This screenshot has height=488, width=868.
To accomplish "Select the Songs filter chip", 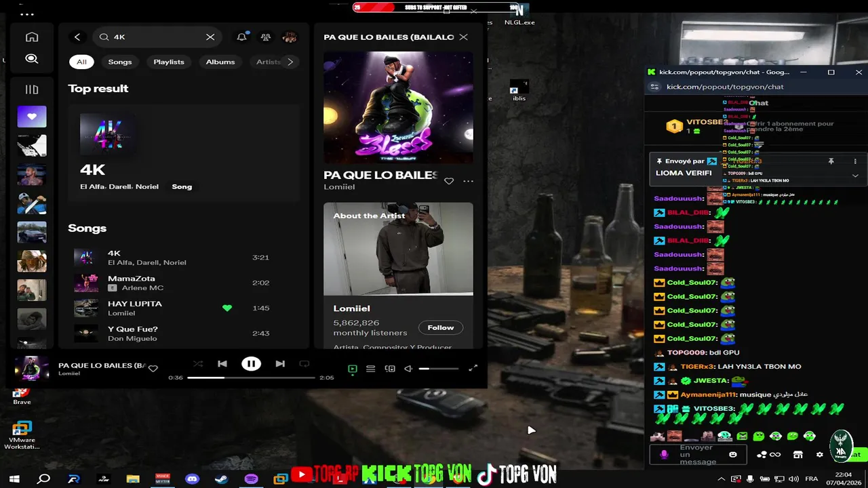I will [120, 62].
